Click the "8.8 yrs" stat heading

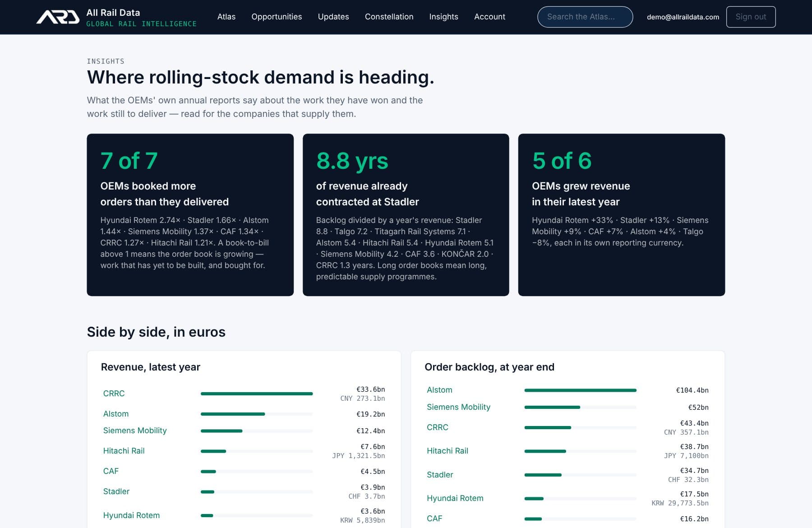[352, 161]
